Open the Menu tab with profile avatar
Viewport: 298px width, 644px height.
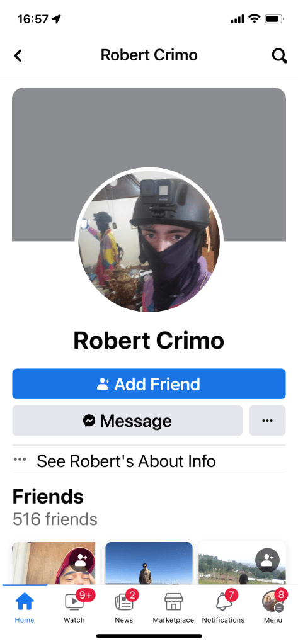click(273, 602)
